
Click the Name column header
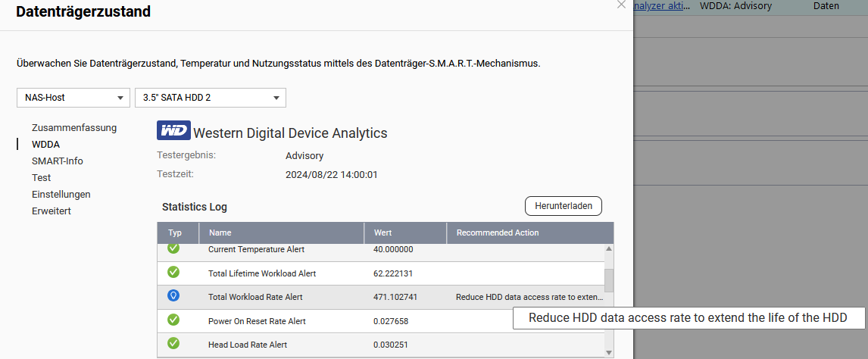click(281, 233)
